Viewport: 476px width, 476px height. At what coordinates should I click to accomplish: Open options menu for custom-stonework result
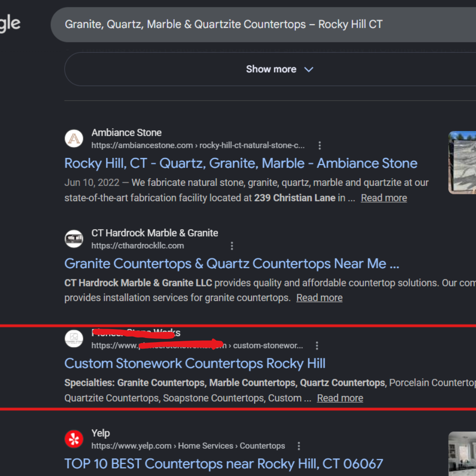[x=317, y=345]
